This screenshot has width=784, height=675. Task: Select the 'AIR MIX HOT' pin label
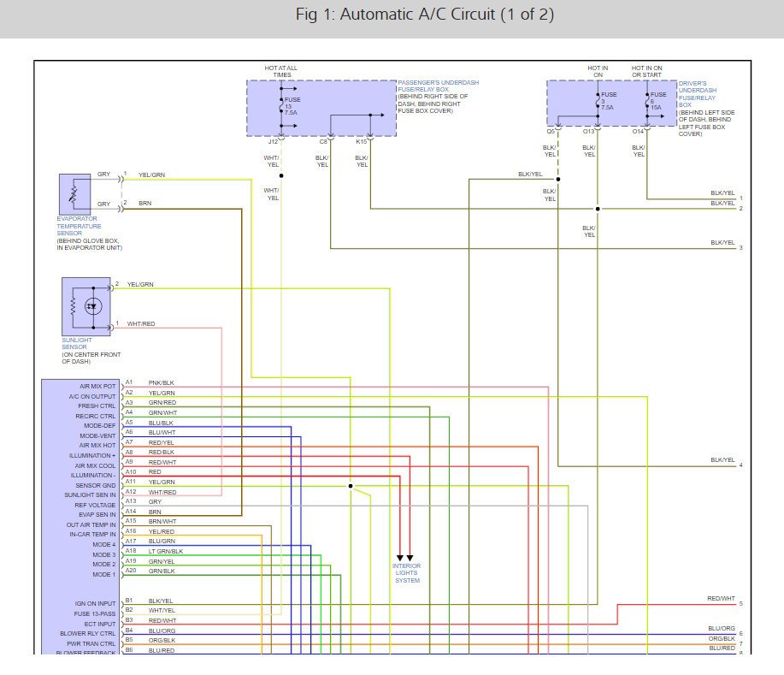pyautogui.click(x=97, y=446)
